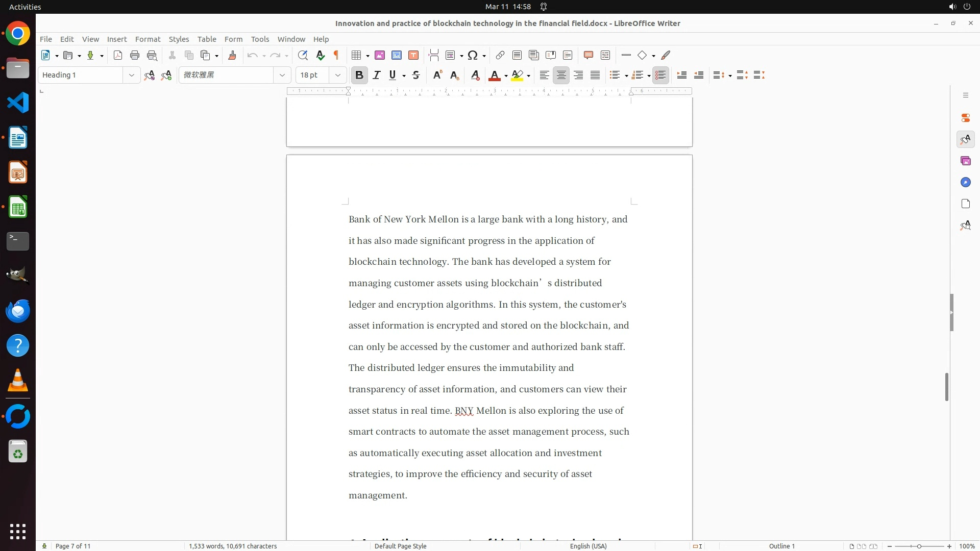
Task: Export document directly as PDF
Action: click(118, 55)
